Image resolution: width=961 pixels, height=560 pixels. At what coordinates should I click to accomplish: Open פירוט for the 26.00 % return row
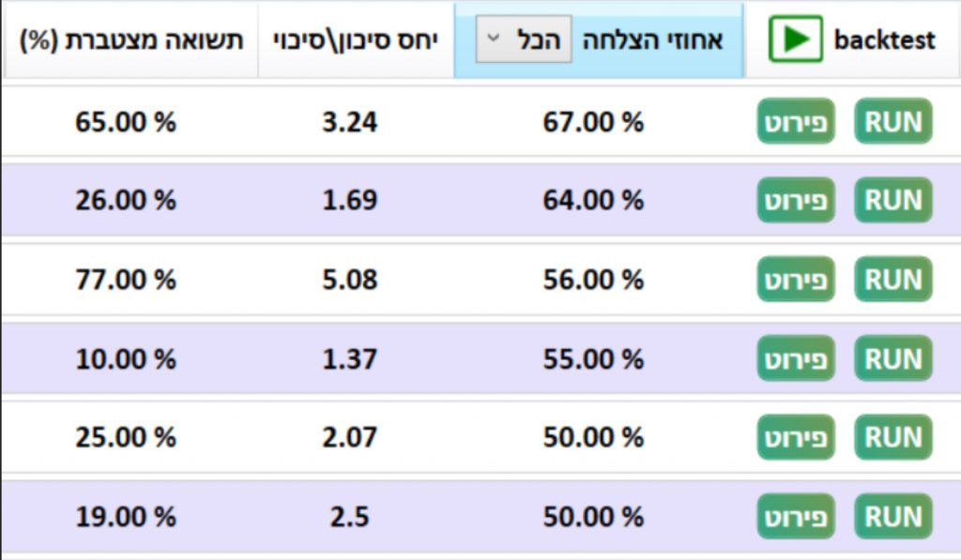point(795,200)
